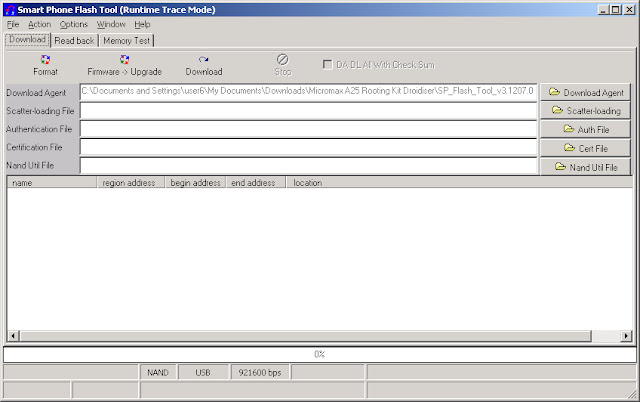Click the right arrow of horizontal scrollbar
The image size is (640, 402).
pos(627,336)
